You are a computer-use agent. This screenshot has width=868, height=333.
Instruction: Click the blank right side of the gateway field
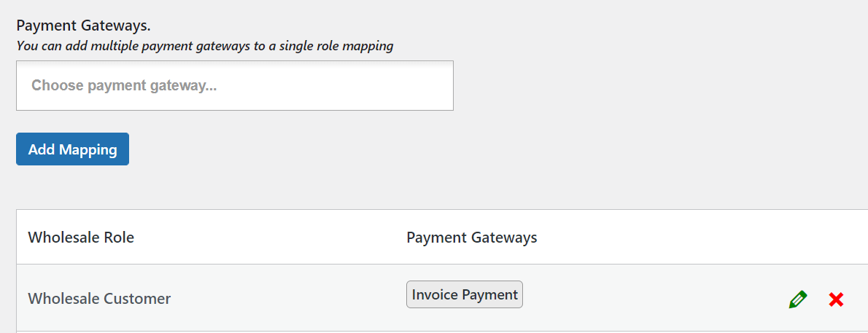(x=379, y=85)
